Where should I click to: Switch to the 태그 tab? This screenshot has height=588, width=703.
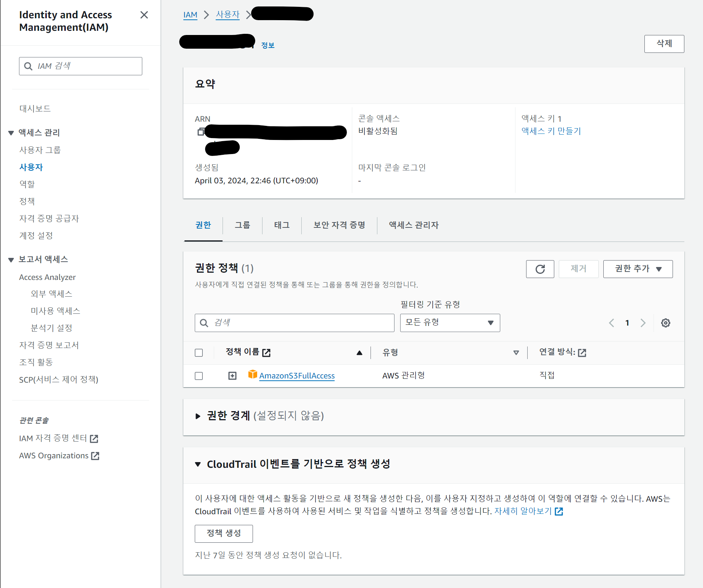(x=282, y=225)
